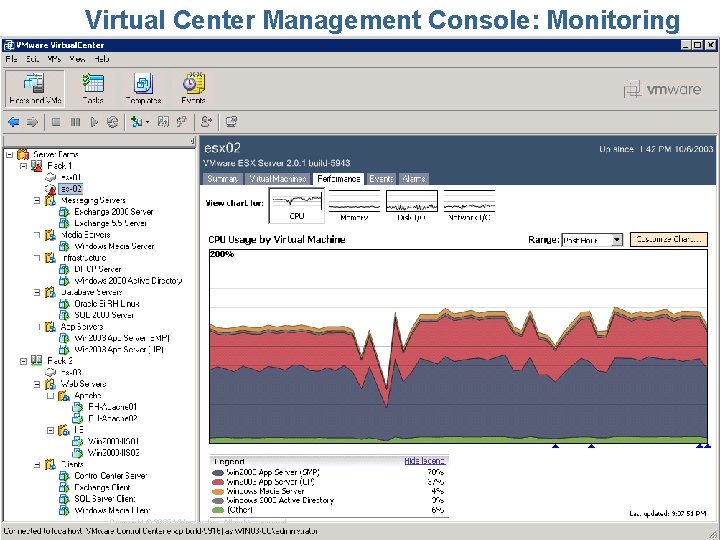The width and height of the screenshot is (720, 540).
Task: Click the Win2003 App Server (SMP) legend swatch
Action: click(x=218, y=472)
